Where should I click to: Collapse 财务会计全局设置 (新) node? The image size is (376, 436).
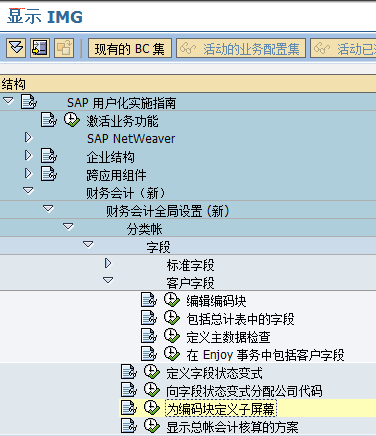(48, 208)
